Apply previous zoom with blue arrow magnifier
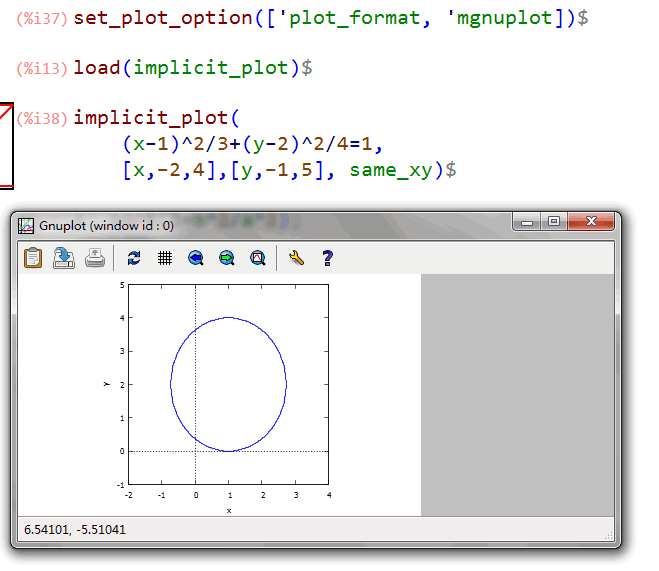659x571 pixels. [196, 258]
